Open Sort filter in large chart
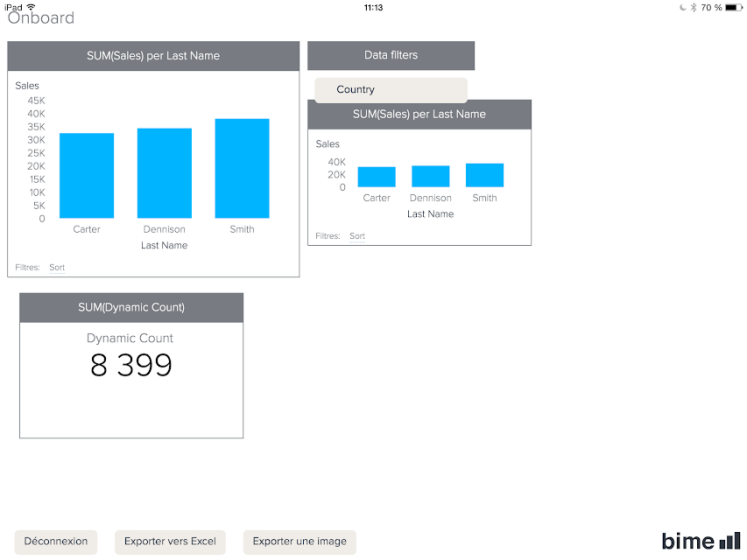Image resolution: width=747 pixels, height=560 pixels. [57, 267]
